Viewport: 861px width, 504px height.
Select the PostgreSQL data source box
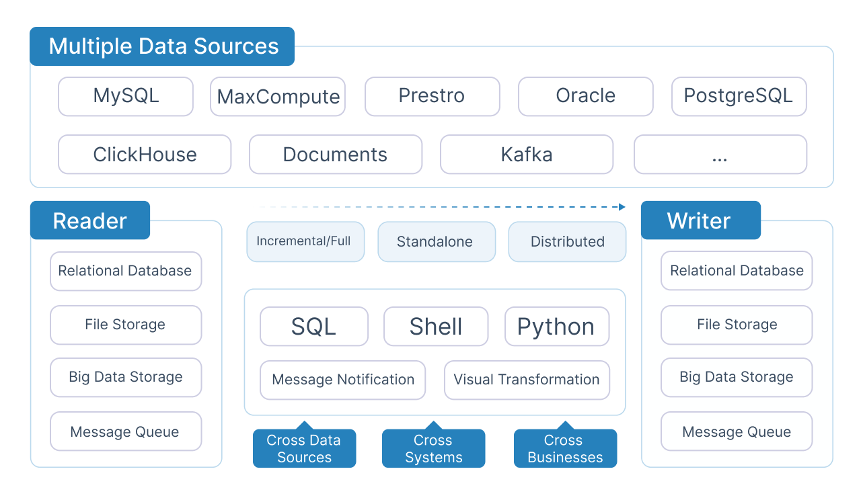click(x=739, y=96)
